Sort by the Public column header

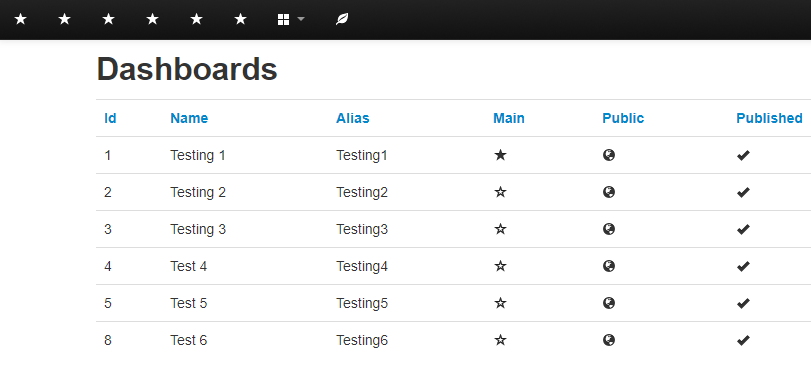(x=623, y=118)
